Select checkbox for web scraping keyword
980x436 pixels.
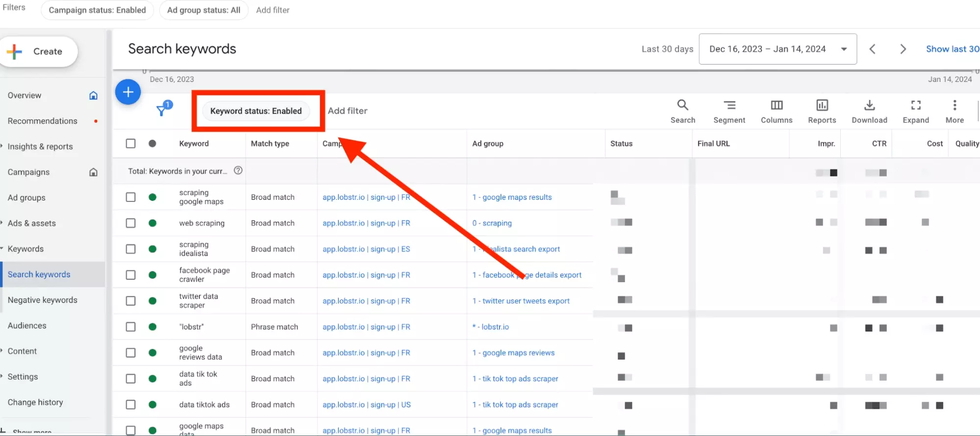[130, 223]
